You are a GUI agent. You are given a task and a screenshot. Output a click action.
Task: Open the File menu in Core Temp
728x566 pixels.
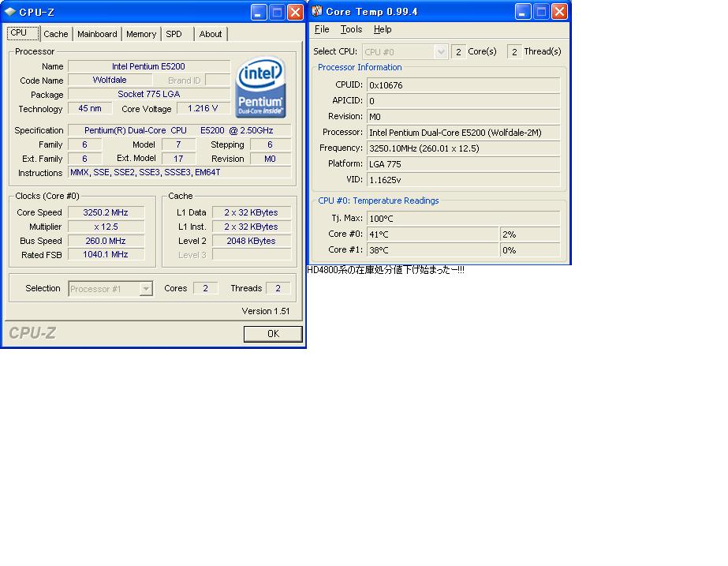point(322,29)
